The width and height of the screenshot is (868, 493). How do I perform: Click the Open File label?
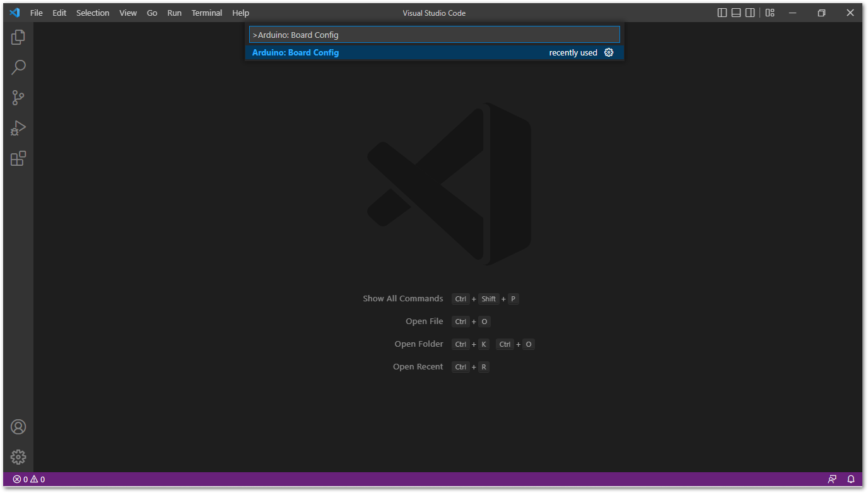point(424,322)
